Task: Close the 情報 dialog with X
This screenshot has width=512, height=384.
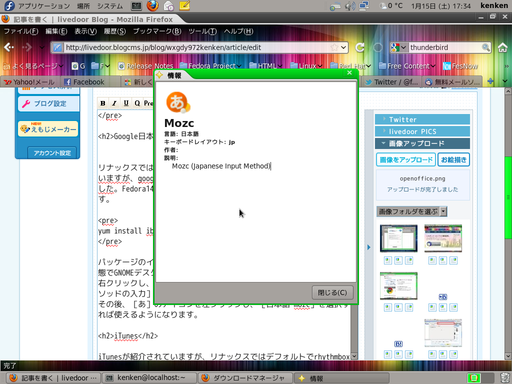Action: pyautogui.click(x=349, y=72)
